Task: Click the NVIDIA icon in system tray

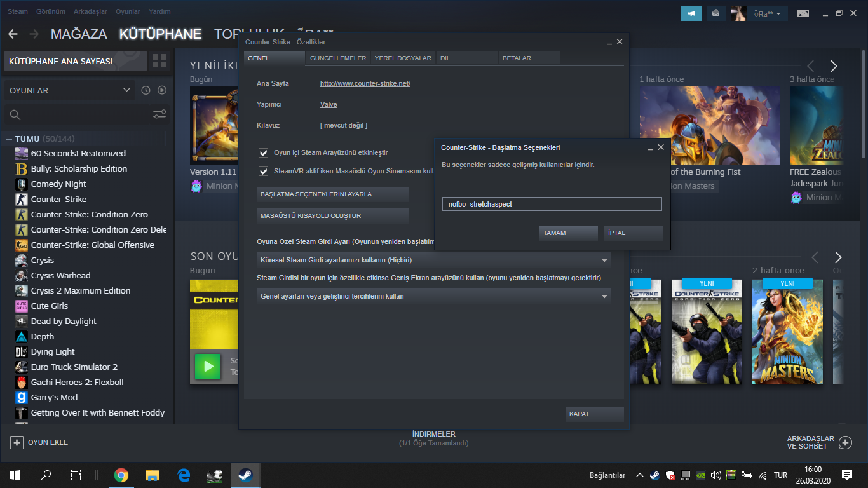Action: (x=701, y=475)
